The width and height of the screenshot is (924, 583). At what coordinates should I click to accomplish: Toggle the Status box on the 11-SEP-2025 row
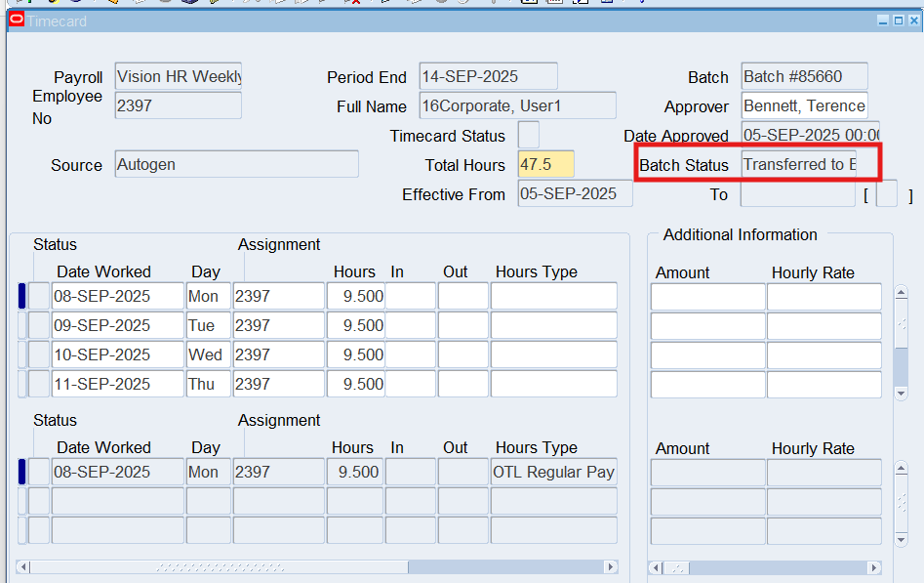tap(39, 384)
